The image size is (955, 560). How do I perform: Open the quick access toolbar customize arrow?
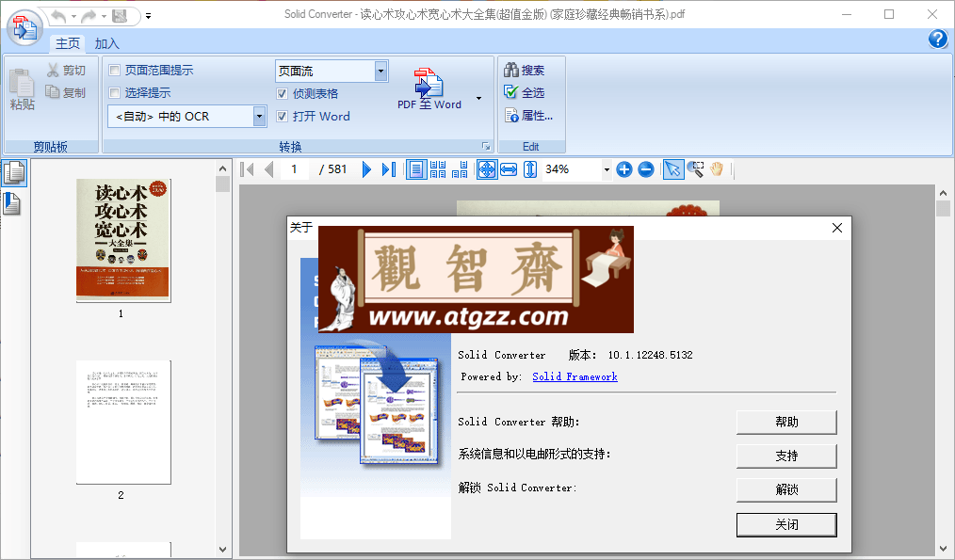click(x=148, y=16)
